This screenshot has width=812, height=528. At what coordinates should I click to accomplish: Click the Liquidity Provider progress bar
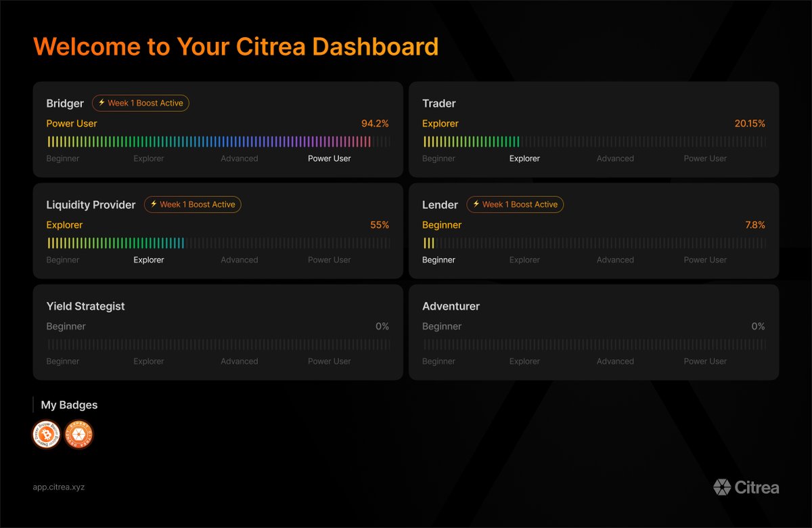[218, 243]
